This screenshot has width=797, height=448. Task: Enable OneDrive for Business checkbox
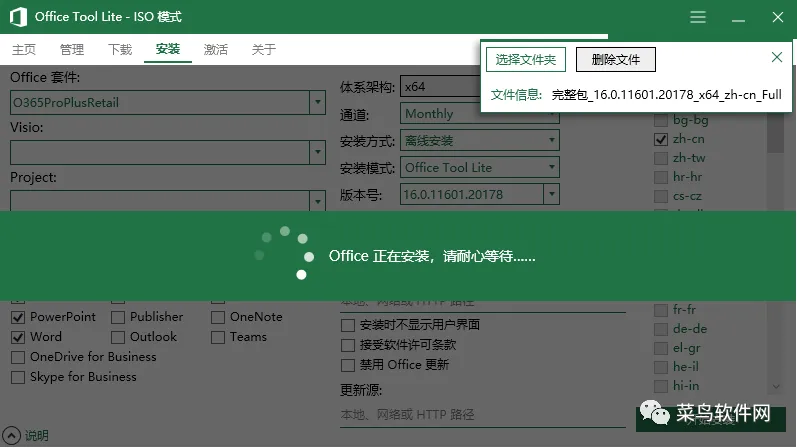[18, 357]
